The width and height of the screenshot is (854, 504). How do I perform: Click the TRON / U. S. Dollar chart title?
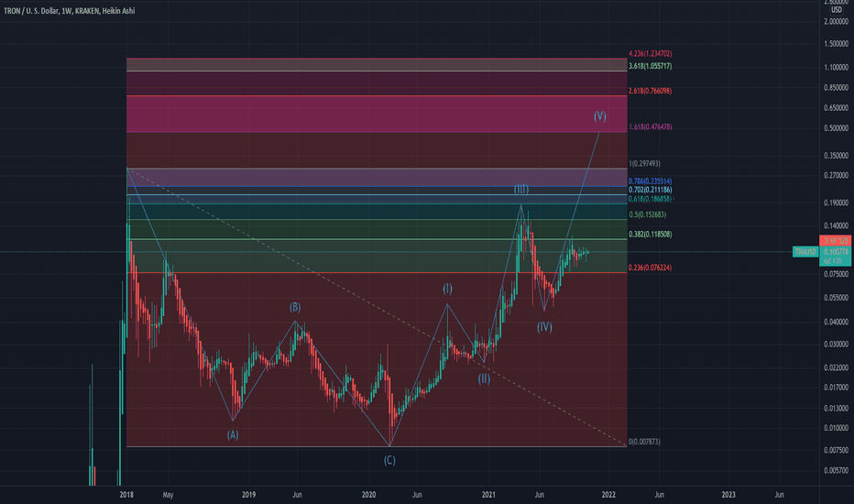(69, 11)
